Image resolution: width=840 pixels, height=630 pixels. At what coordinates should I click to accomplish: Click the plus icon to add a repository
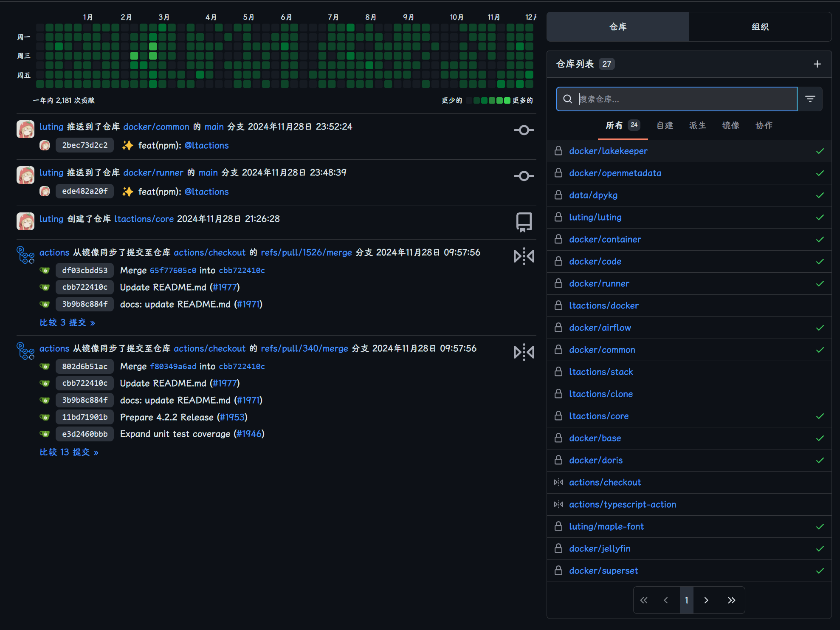817,64
